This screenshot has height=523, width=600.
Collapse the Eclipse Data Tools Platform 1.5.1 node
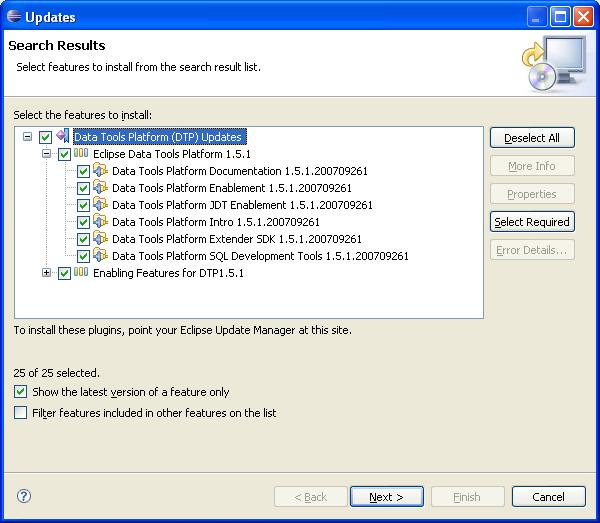(x=46, y=153)
